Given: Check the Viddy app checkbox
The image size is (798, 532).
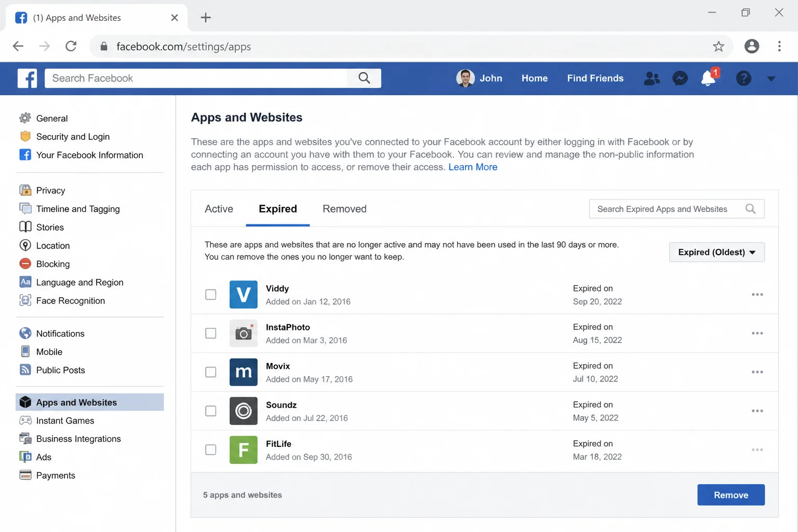Looking at the screenshot, I should pos(210,295).
